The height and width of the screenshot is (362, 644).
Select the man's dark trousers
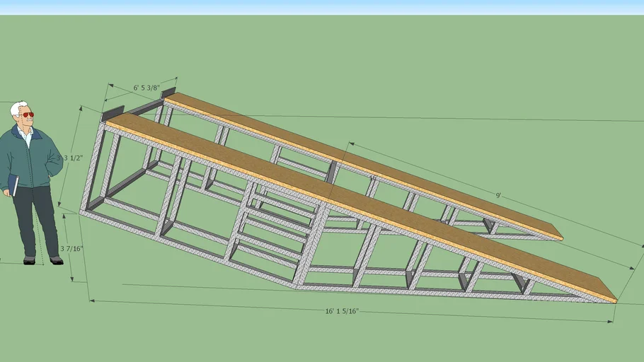[35, 219]
